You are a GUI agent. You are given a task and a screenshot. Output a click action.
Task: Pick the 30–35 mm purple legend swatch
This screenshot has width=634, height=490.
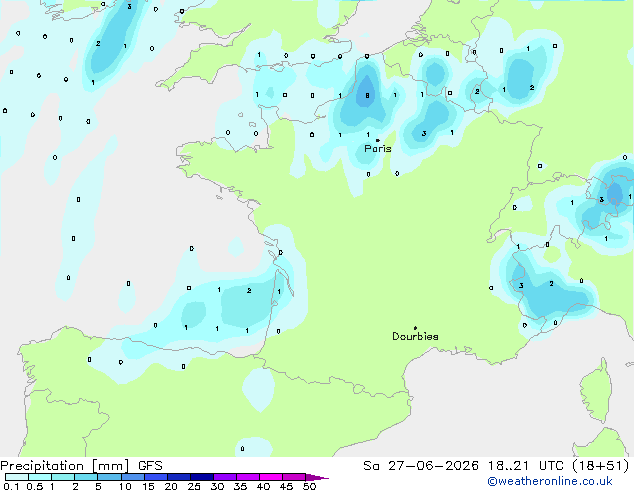click(x=225, y=477)
